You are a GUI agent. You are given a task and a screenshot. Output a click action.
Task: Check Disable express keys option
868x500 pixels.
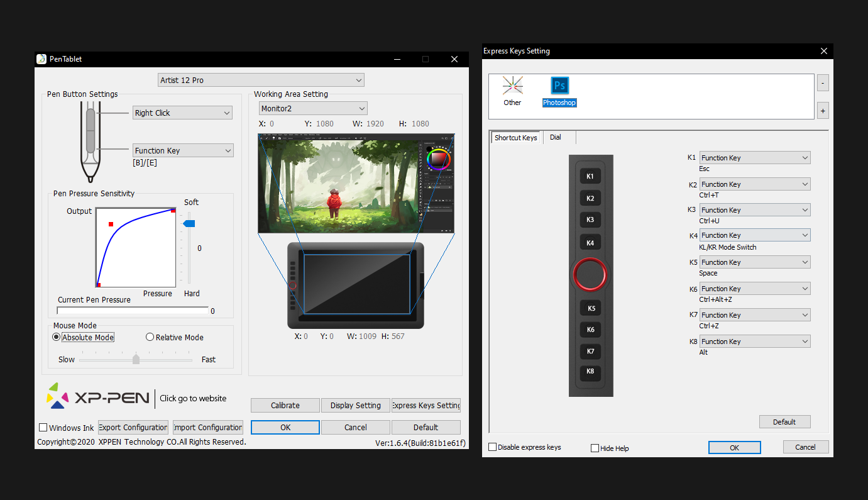493,447
